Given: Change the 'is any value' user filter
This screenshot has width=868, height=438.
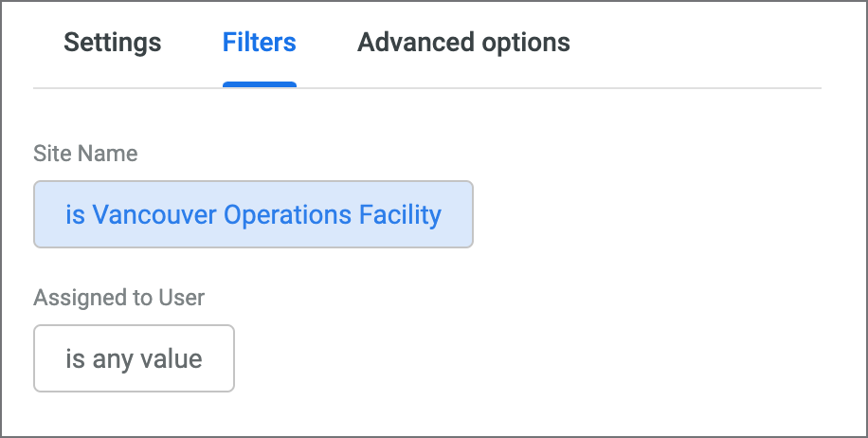Looking at the screenshot, I should [134, 359].
